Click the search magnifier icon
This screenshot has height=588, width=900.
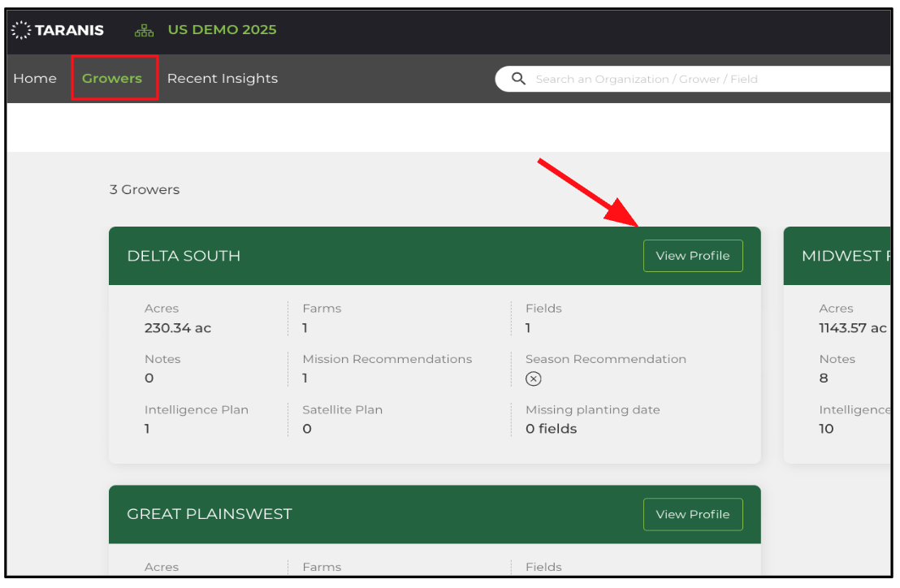(518, 79)
